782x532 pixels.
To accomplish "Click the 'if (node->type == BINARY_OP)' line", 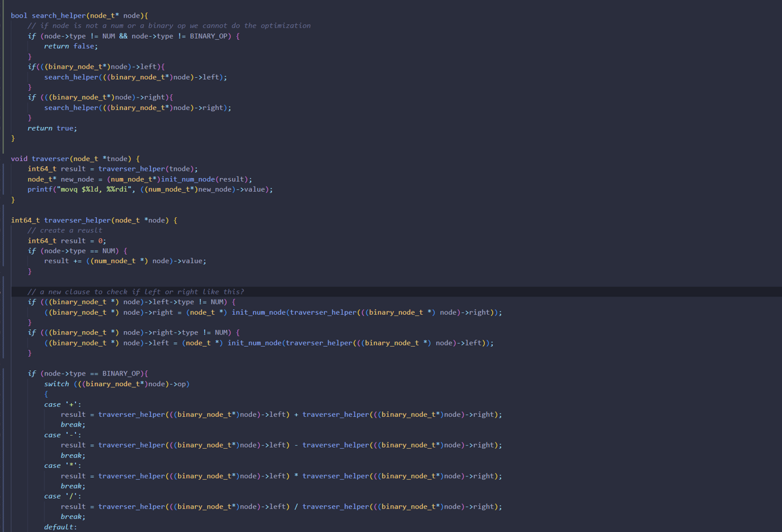I will [x=88, y=374].
